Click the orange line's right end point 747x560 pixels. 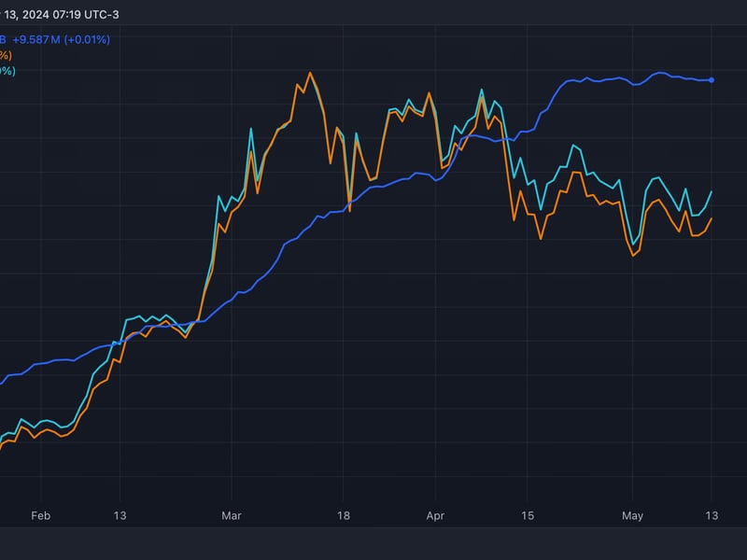pos(712,218)
